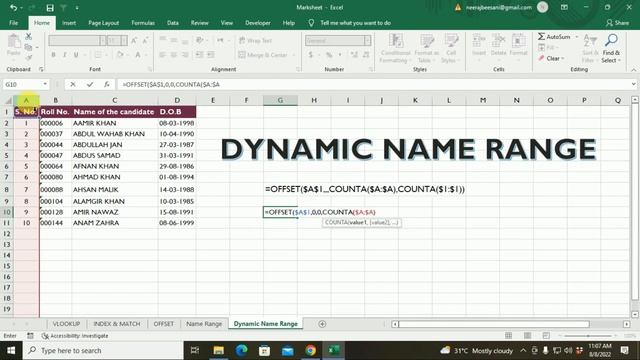Screen dimensions: 640x360
Task: Open the Font name dropdown
Action: 102,40
